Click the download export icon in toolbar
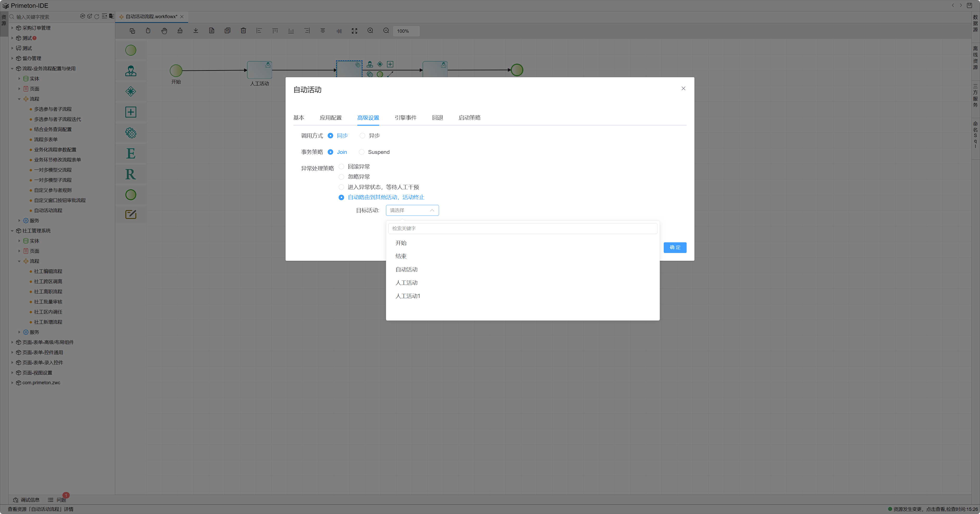This screenshot has width=980, height=514. point(196,31)
